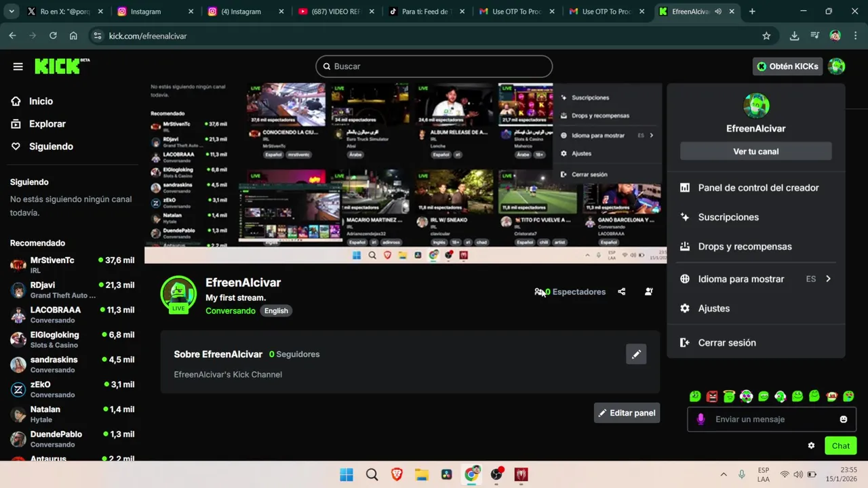The image size is (868, 488).
Task: Click the 0 Espectadores viewer count
Action: click(570, 292)
